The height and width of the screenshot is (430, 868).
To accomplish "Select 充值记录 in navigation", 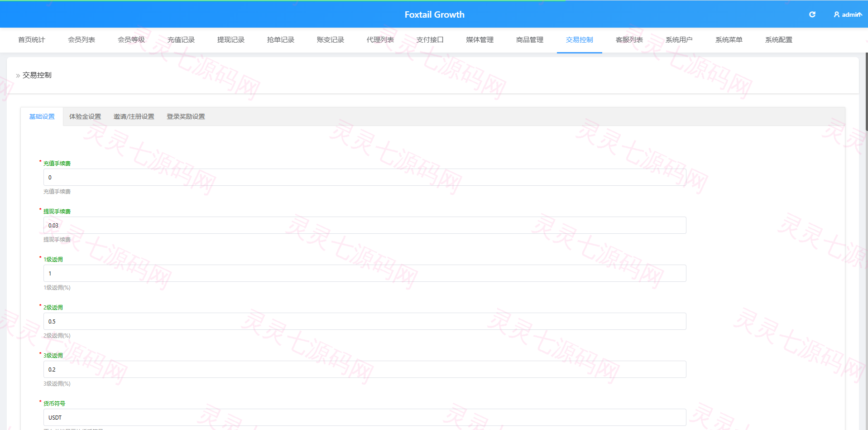I will (181, 40).
